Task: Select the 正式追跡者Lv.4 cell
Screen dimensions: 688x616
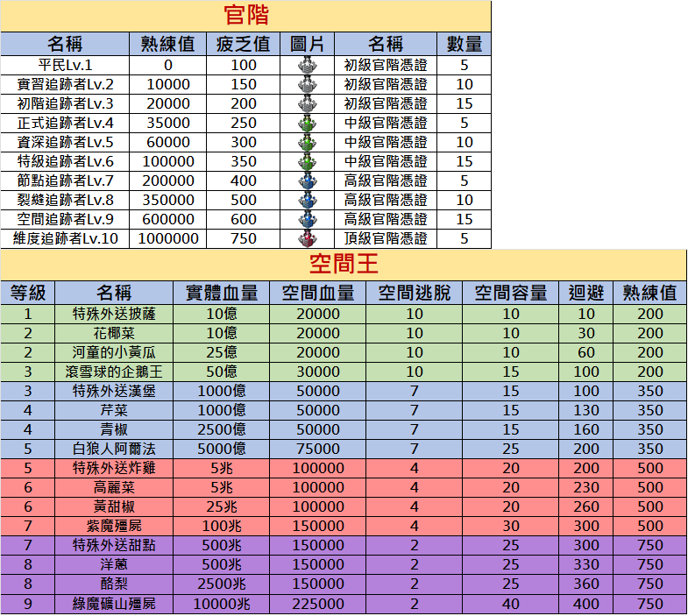Action: 65,123
